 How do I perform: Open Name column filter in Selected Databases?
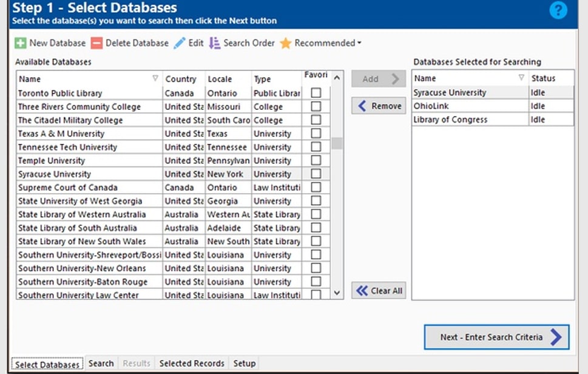[521, 77]
